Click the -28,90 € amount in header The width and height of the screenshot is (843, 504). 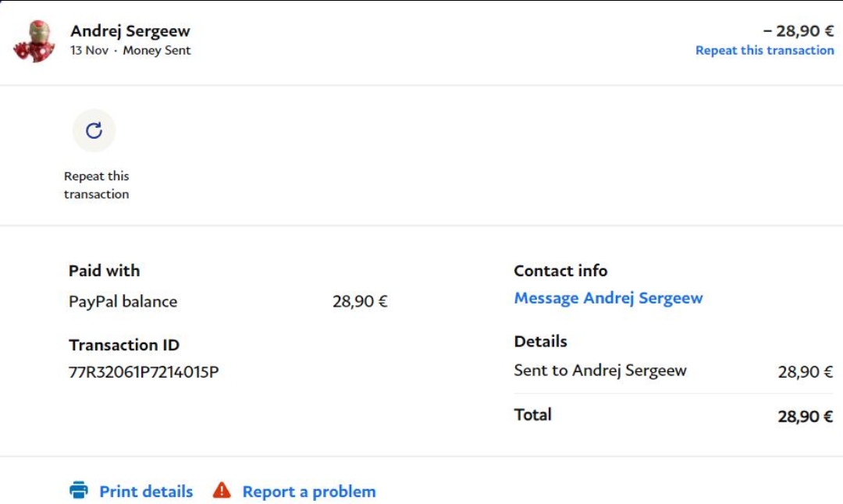point(798,31)
